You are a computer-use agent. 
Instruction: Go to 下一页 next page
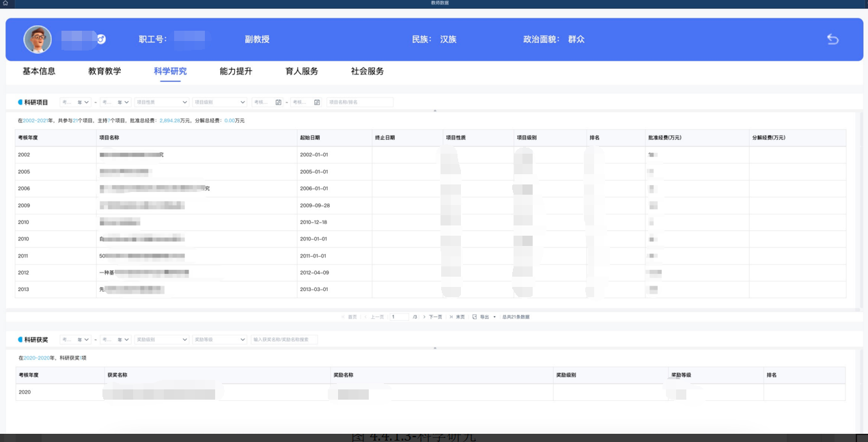pyautogui.click(x=432, y=317)
